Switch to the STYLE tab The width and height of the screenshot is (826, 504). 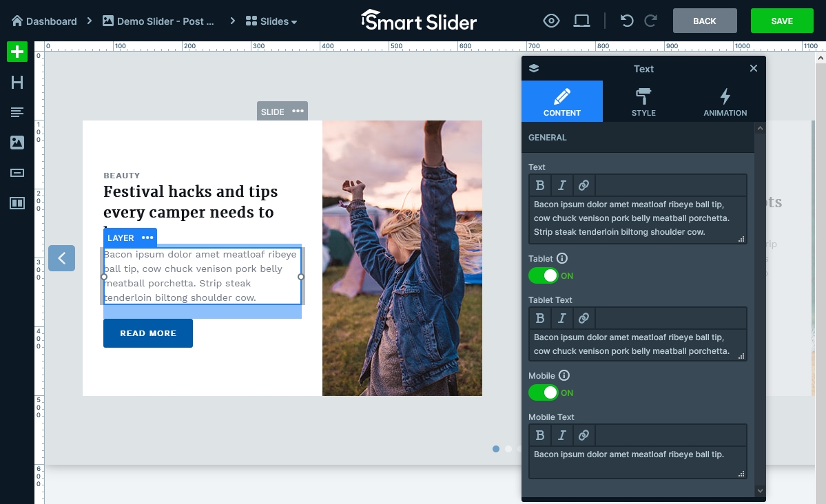643,101
